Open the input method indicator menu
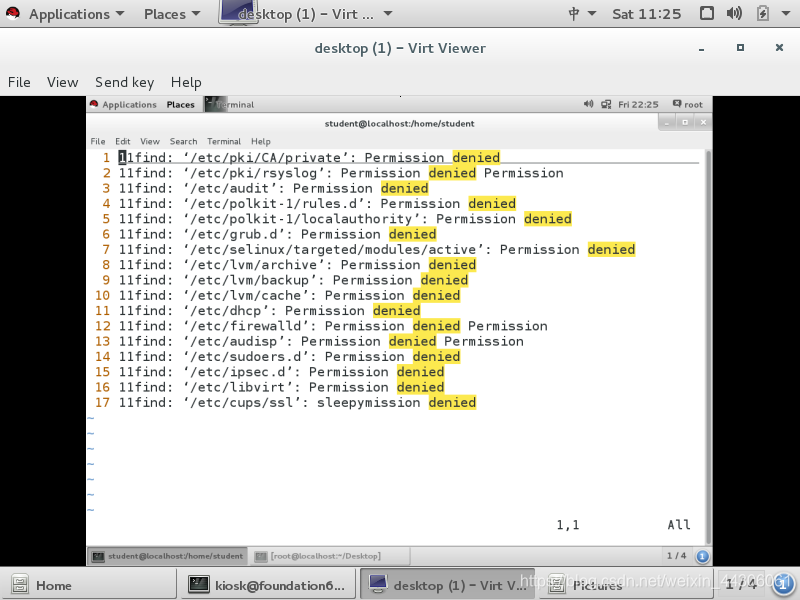800x600 pixels. tap(582, 14)
